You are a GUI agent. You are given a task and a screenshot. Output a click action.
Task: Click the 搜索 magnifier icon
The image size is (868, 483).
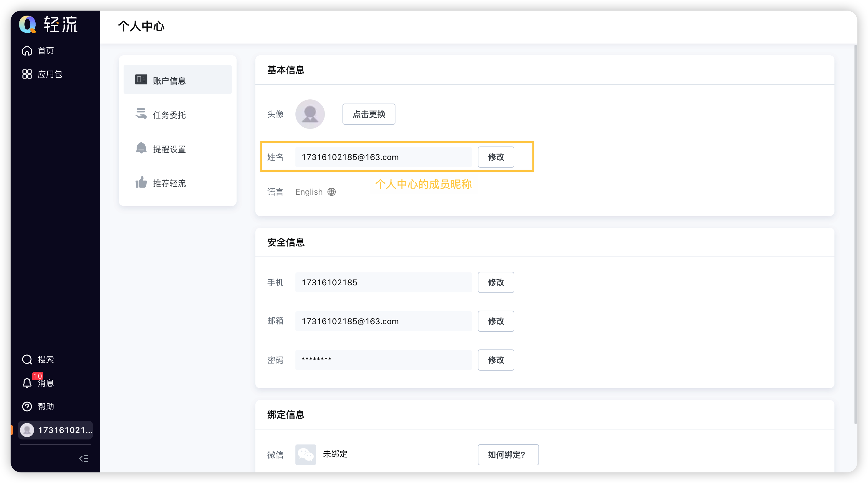pos(27,359)
